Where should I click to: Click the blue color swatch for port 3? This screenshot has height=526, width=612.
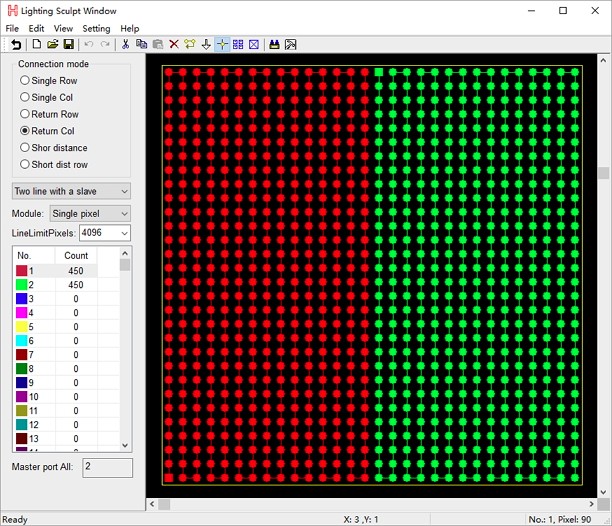[x=21, y=299]
